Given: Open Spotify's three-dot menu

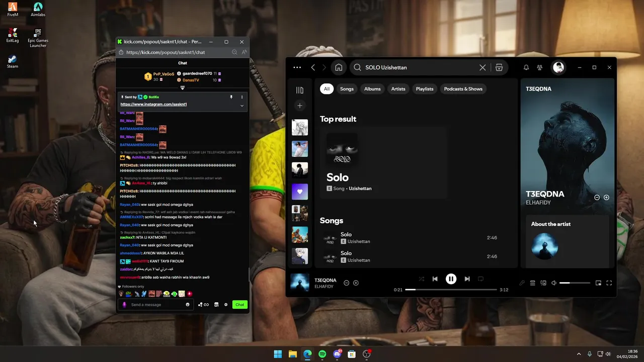Looking at the screenshot, I should (297, 67).
